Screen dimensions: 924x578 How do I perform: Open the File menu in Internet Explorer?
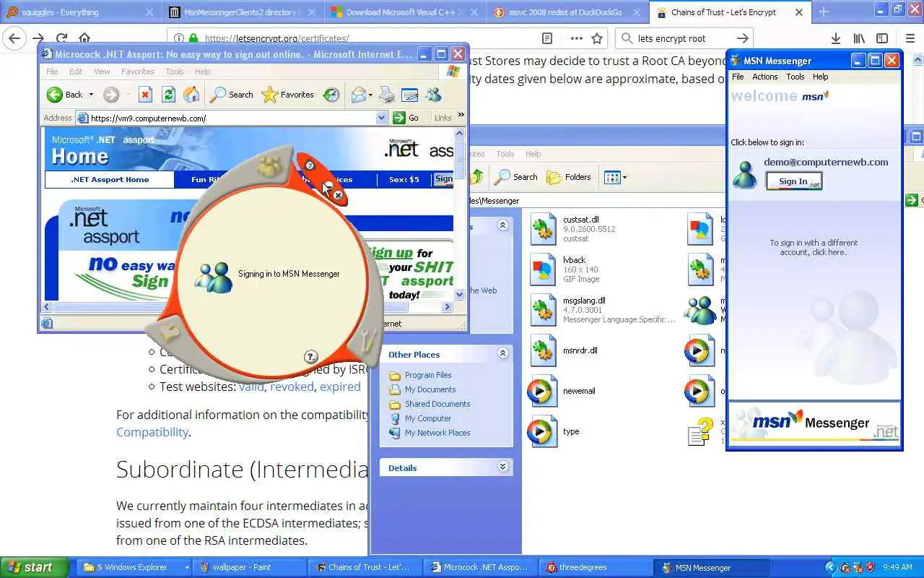click(52, 72)
